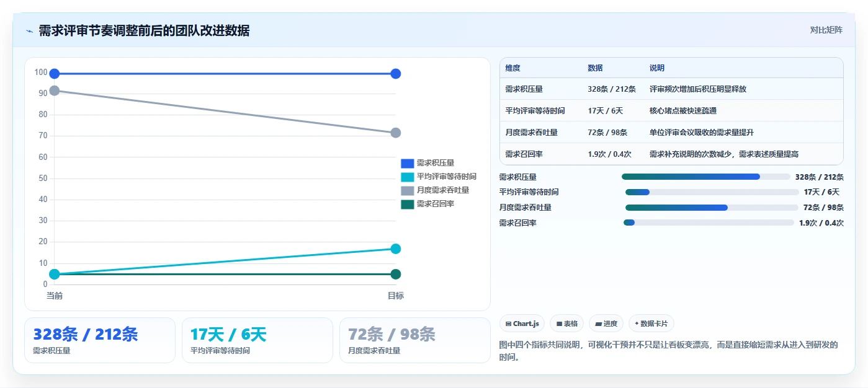Click the 当前 x-axis label
The width and height of the screenshot is (868, 388).
pos(55,296)
